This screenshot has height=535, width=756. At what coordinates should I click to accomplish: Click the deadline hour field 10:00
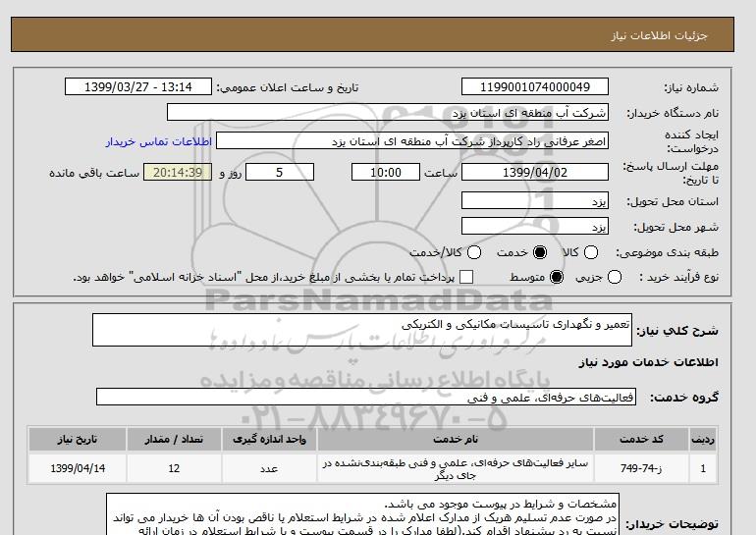(386, 172)
